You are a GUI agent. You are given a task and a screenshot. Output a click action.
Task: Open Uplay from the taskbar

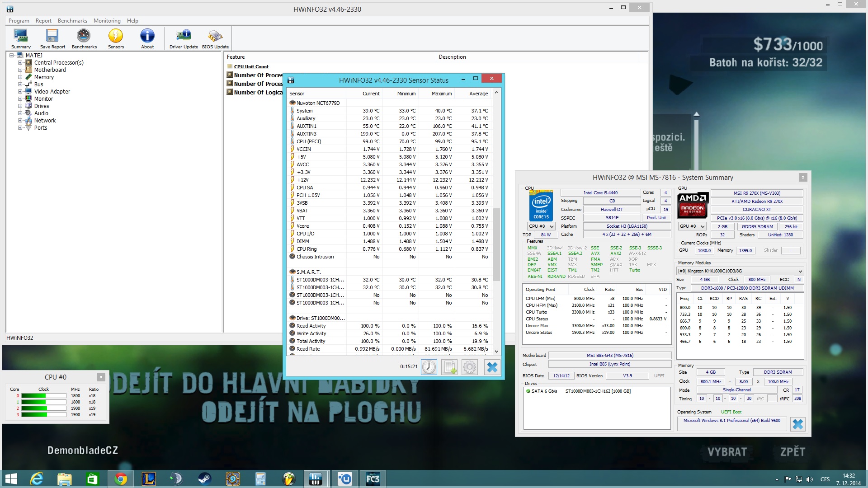(x=344, y=479)
